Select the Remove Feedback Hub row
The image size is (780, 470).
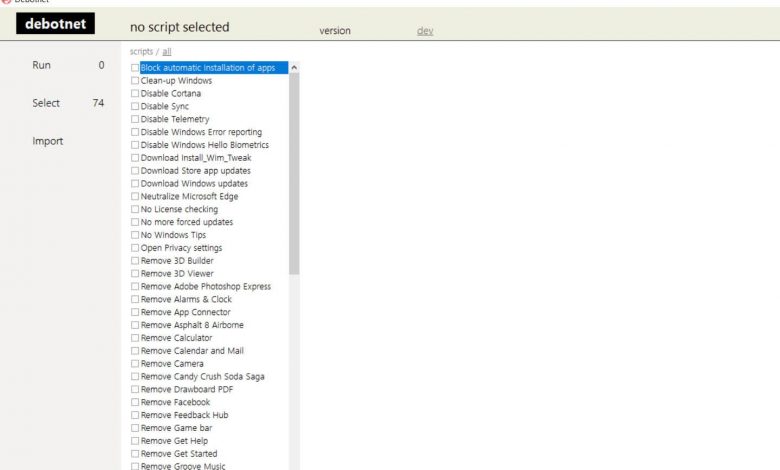coord(184,415)
